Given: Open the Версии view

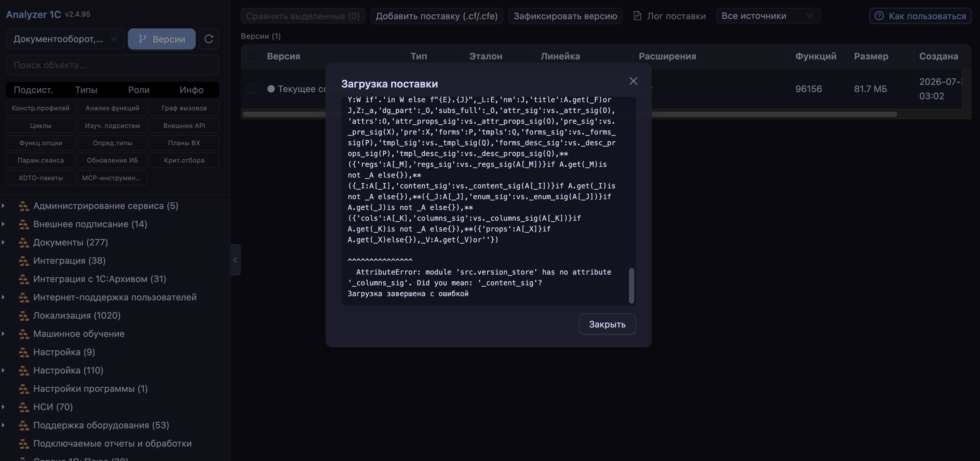Looking at the screenshot, I should point(162,39).
